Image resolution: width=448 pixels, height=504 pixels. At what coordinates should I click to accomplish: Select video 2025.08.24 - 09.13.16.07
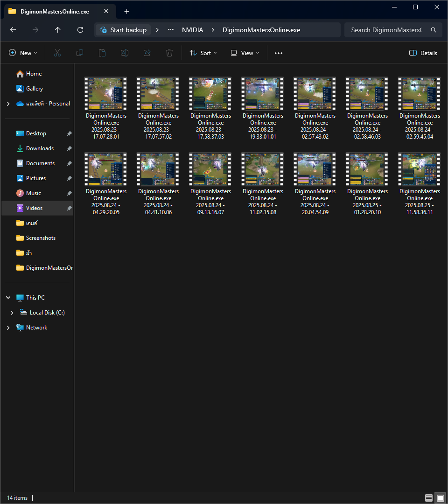210,183
